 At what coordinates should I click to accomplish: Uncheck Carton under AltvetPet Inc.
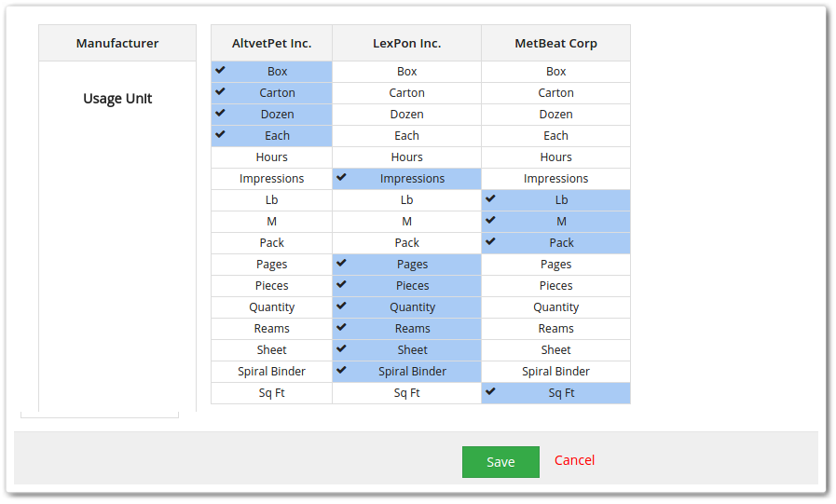271,93
